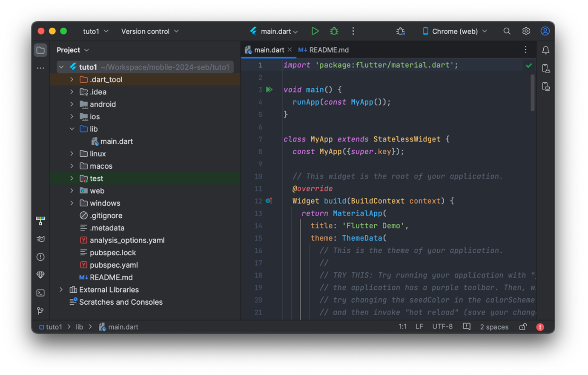Open the Problems tool window icon
This screenshot has width=588, height=375.
pyautogui.click(x=40, y=257)
